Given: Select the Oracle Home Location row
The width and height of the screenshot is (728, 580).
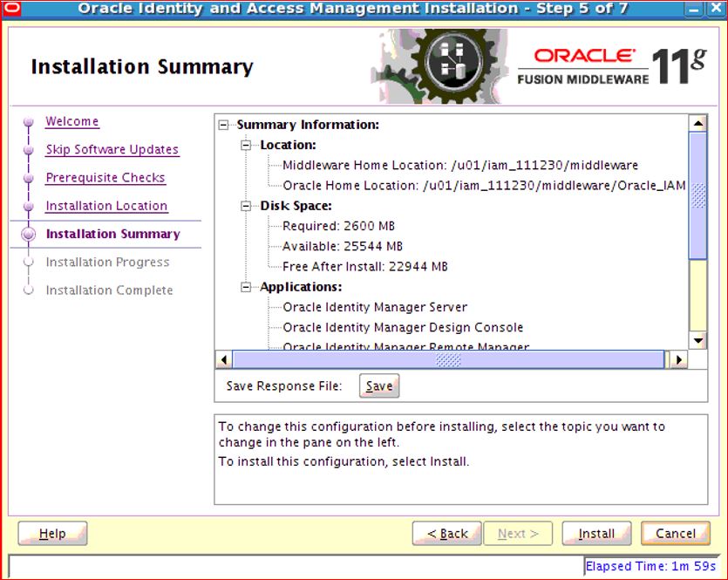Looking at the screenshot, I should pyautogui.click(x=484, y=186).
